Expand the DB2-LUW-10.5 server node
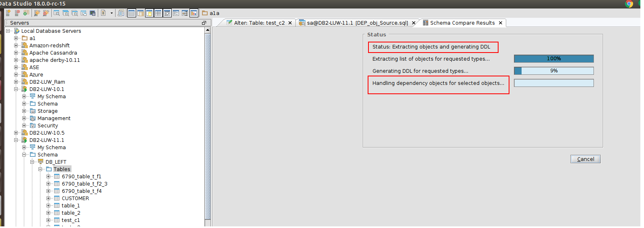644x228 pixels. click(16, 133)
